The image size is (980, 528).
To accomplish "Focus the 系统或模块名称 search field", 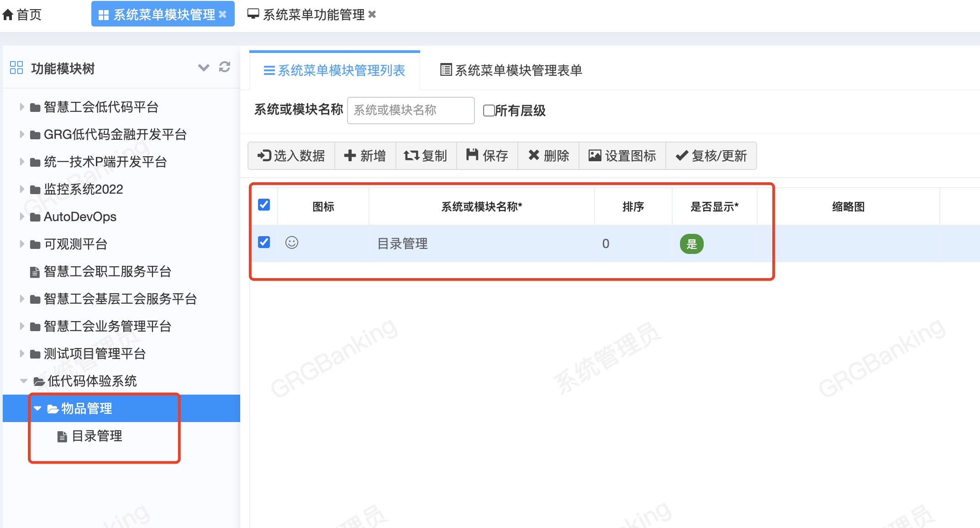I will (411, 110).
